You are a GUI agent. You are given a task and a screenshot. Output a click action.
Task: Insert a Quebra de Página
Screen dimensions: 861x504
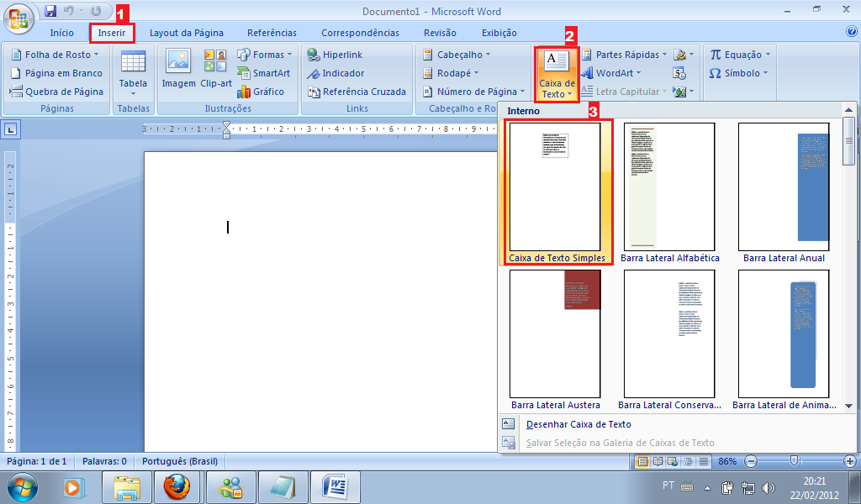point(56,92)
